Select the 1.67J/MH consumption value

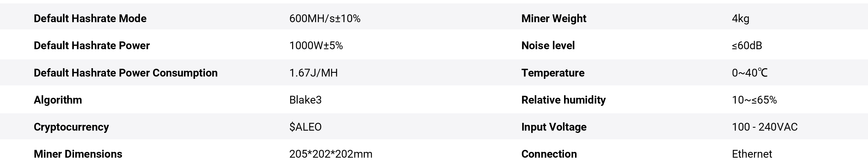tap(313, 73)
